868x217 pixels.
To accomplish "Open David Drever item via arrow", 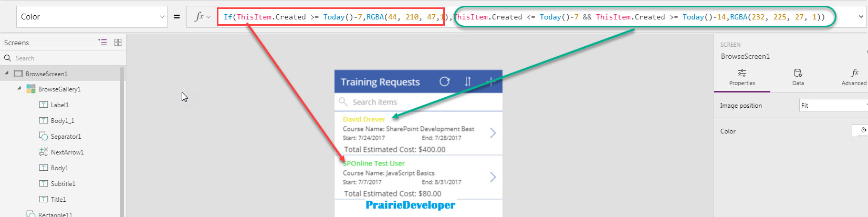I will (x=493, y=133).
